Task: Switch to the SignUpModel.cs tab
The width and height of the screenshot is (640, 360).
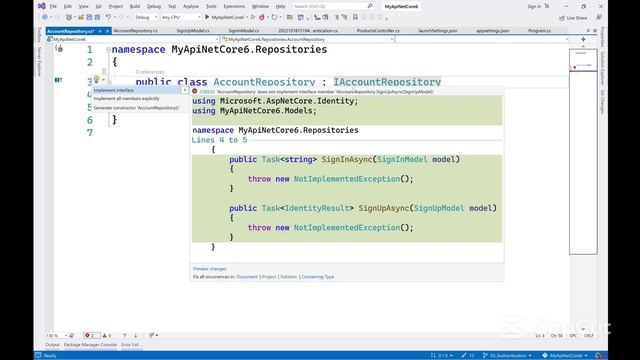Action: click(193, 31)
